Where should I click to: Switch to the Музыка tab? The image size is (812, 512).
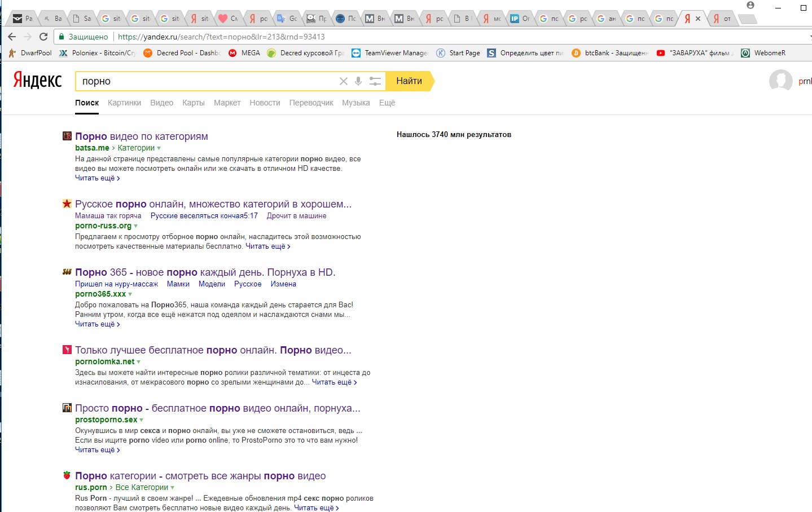(356, 103)
